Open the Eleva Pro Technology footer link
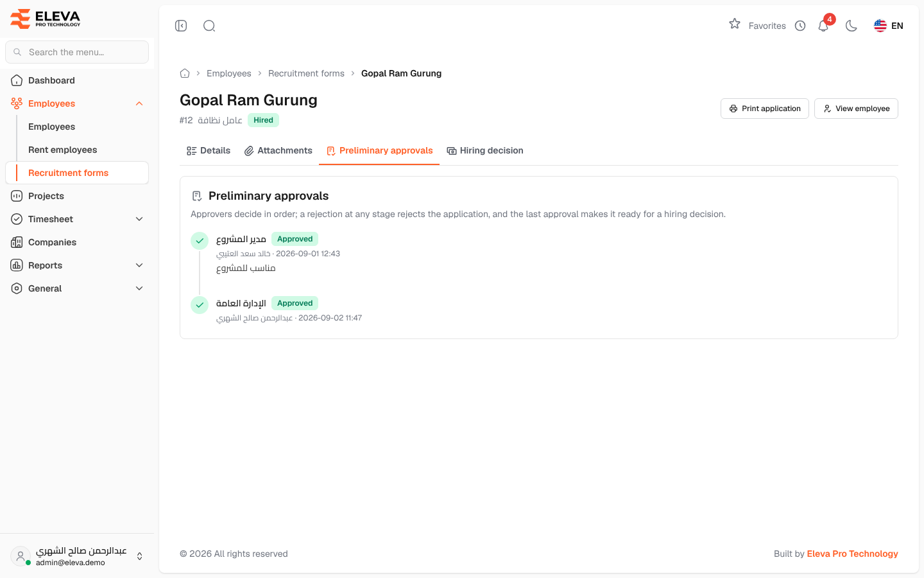This screenshot has height=578, width=924. click(x=852, y=554)
